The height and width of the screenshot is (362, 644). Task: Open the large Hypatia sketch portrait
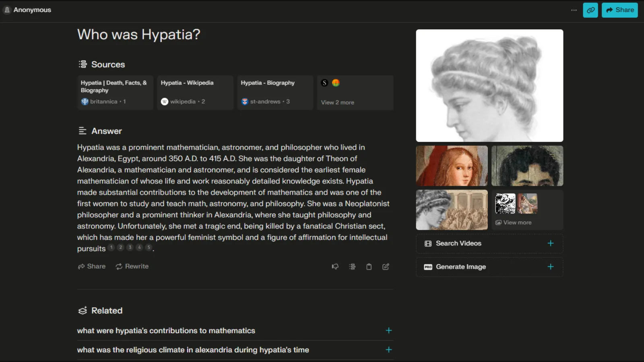point(489,85)
